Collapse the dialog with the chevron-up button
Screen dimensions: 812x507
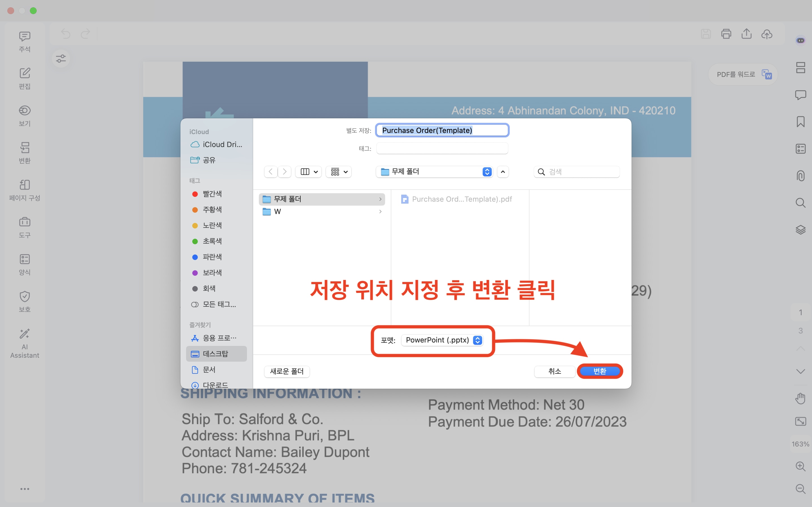pyautogui.click(x=503, y=172)
